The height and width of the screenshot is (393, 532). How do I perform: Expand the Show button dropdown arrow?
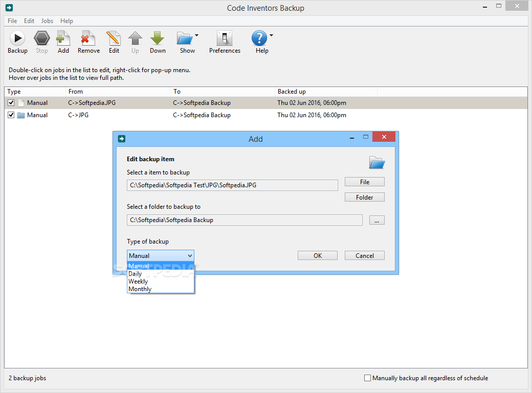(197, 35)
